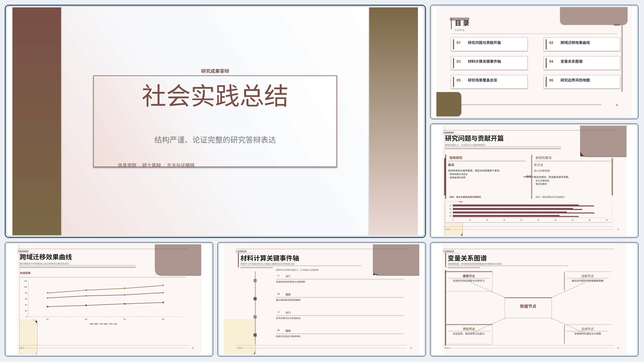Click the 本研究解法 column heading
Viewport: 644px width, 362px height.
[x=543, y=158]
